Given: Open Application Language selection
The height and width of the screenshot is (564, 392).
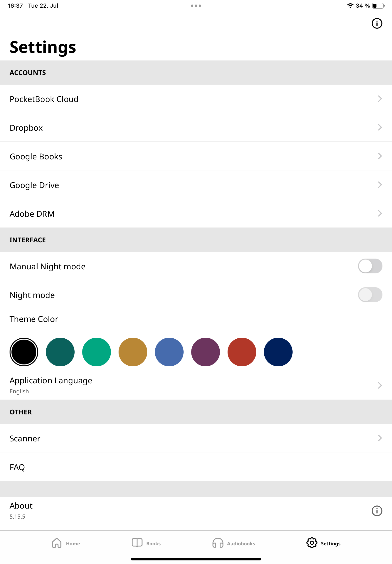Looking at the screenshot, I should click(196, 385).
